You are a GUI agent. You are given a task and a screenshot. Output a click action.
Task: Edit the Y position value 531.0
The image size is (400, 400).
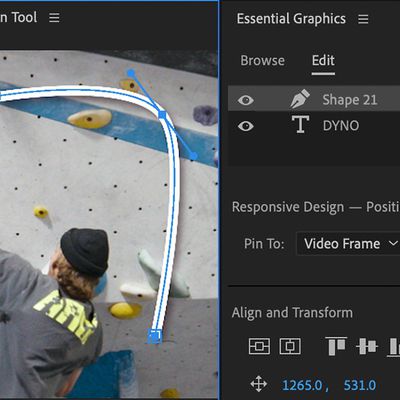pos(360,385)
